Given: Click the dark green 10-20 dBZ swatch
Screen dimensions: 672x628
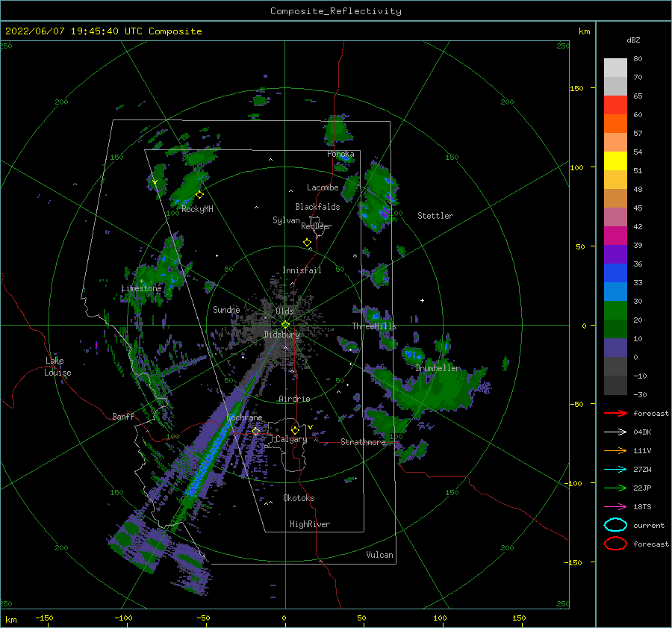Looking at the screenshot, I should 615,329.
